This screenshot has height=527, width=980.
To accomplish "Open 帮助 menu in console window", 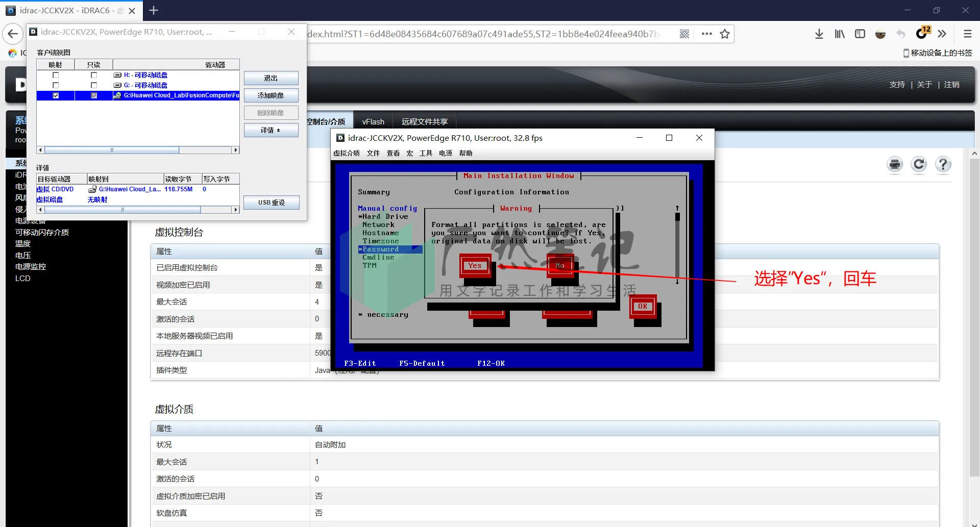I will pyautogui.click(x=465, y=153).
